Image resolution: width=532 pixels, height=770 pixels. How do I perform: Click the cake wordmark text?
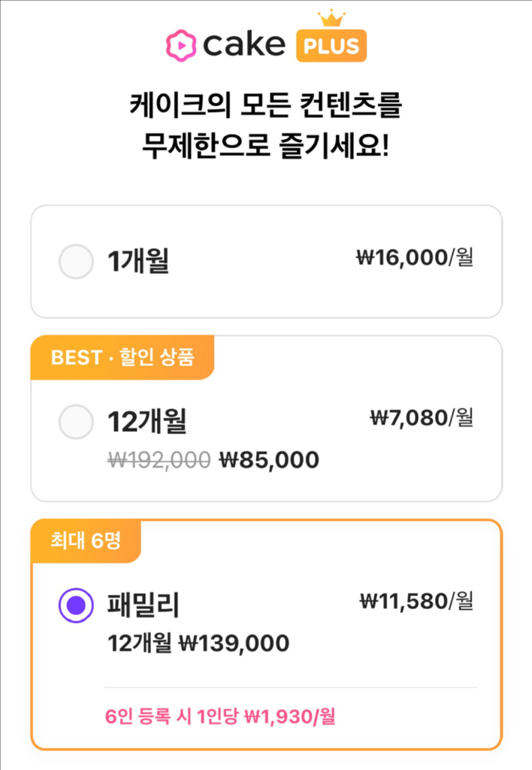coord(242,45)
